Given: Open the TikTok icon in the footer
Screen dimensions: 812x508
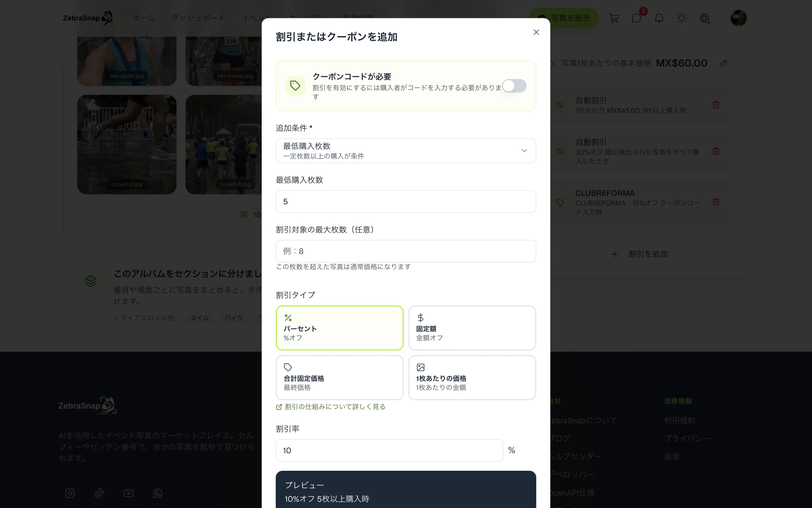Looking at the screenshot, I should tap(99, 493).
